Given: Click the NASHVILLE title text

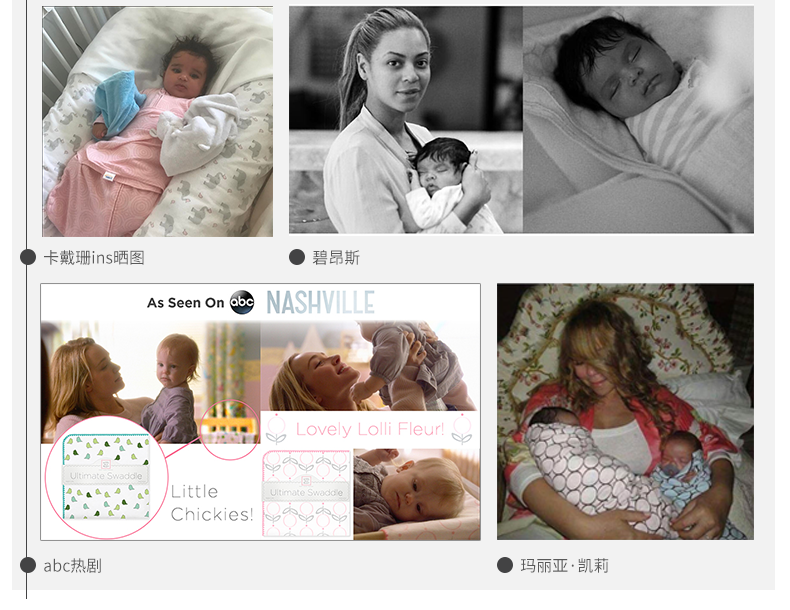Looking at the screenshot, I should 320,303.
